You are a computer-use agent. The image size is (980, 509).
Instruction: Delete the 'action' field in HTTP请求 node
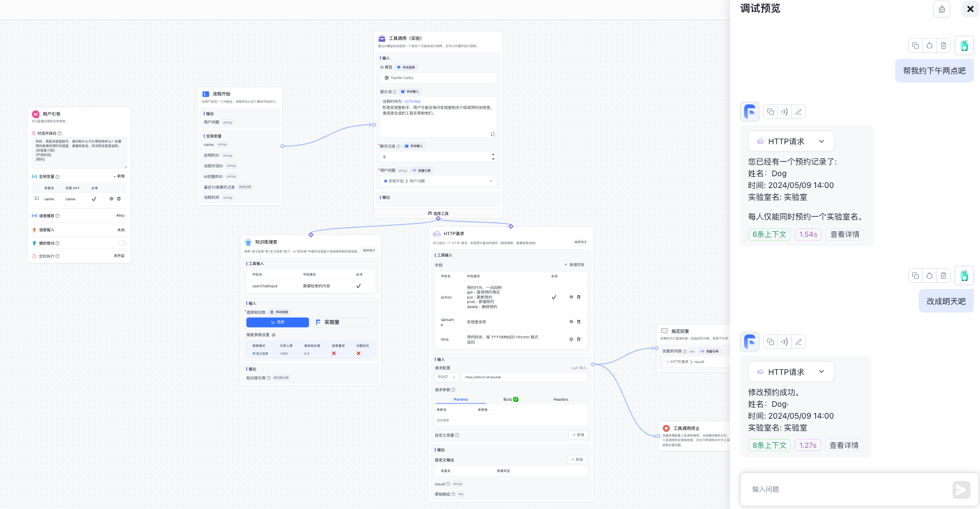579,297
